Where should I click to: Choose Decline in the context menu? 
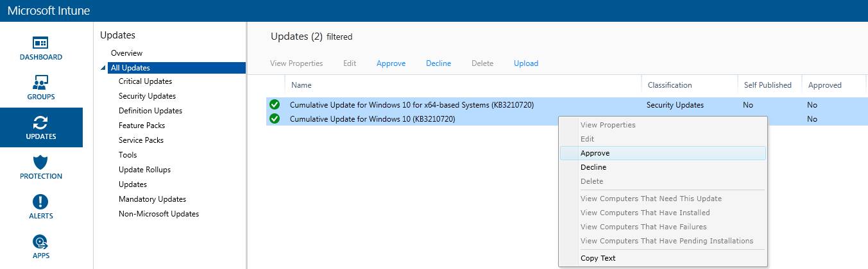pos(593,167)
